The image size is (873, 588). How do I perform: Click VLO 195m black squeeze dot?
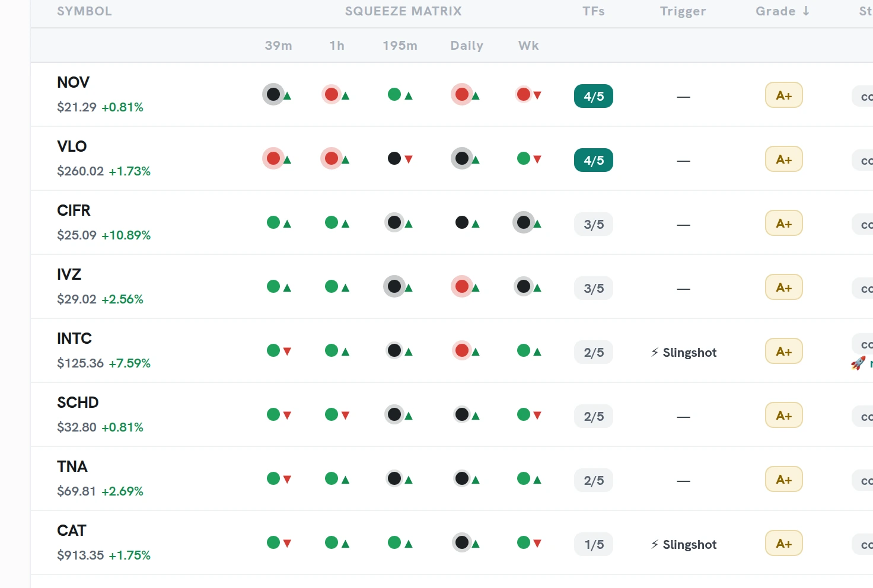[394, 158]
